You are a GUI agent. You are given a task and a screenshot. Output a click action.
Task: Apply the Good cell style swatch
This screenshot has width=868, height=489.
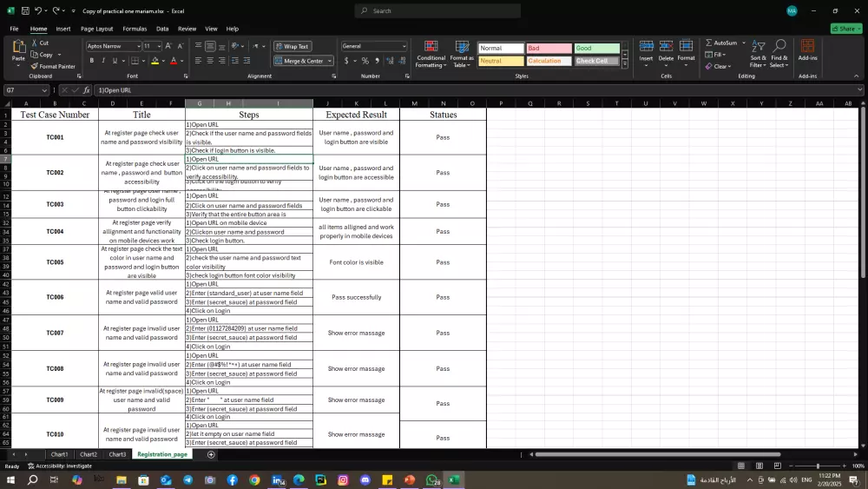tap(597, 49)
